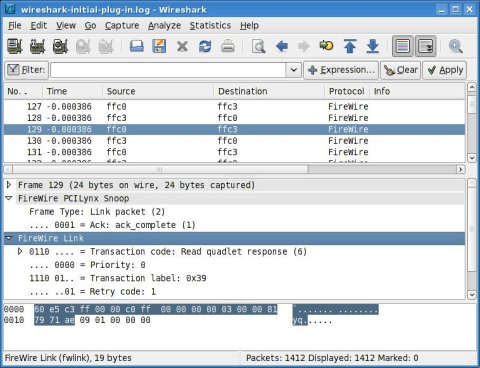Expand the Transaction code subtree

pyautogui.click(x=20, y=251)
